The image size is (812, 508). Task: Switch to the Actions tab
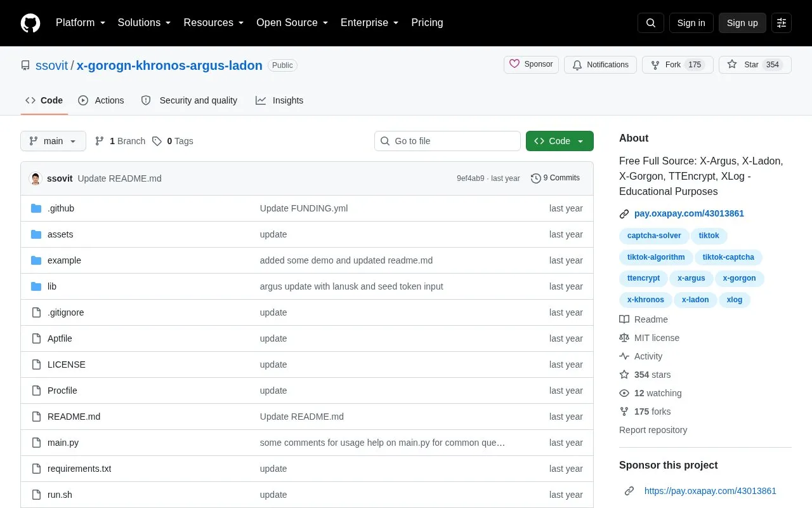coord(101,100)
